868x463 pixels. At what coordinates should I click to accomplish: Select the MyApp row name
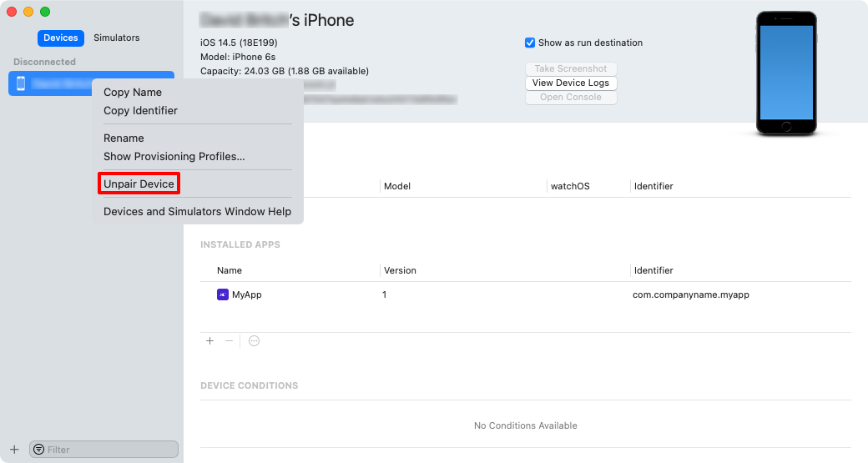tap(247, 294)
